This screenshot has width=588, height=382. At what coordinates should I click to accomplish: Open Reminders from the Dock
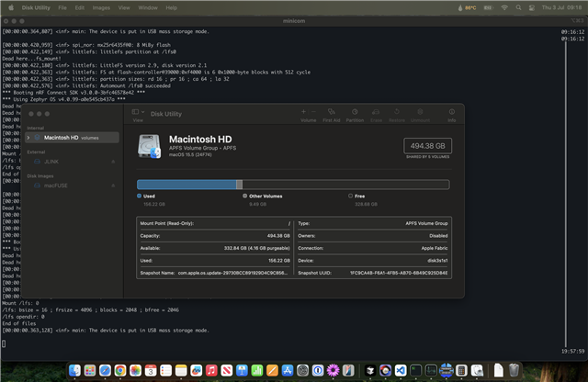pyautogui.click(x=165, y=370)
